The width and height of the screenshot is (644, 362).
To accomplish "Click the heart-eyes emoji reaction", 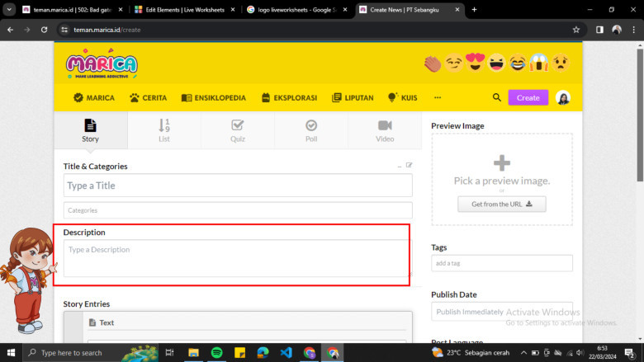I will [x=476, y=63].
